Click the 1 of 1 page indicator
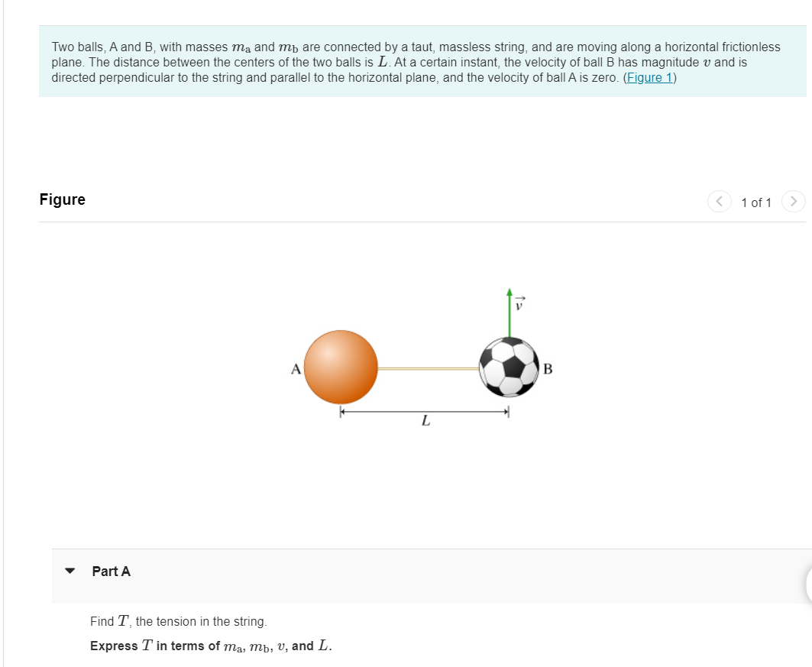The width and height of the screenshot is (812, 667). point(756,202)
